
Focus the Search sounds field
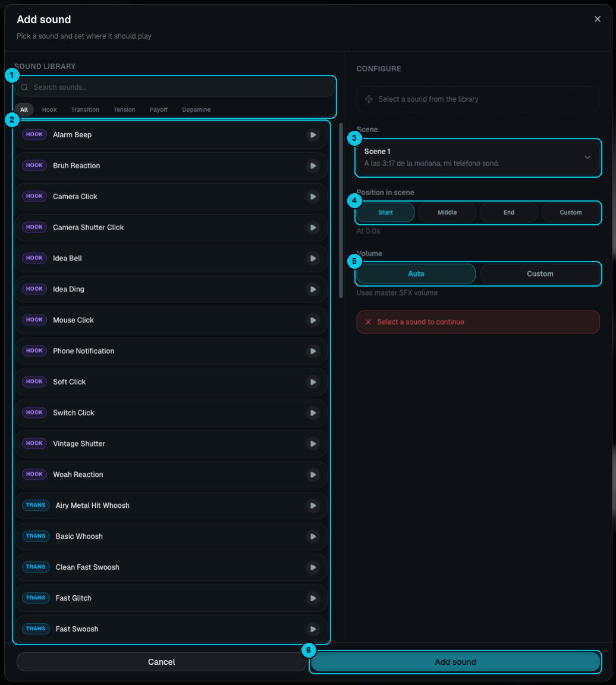[x=175, y=87]
